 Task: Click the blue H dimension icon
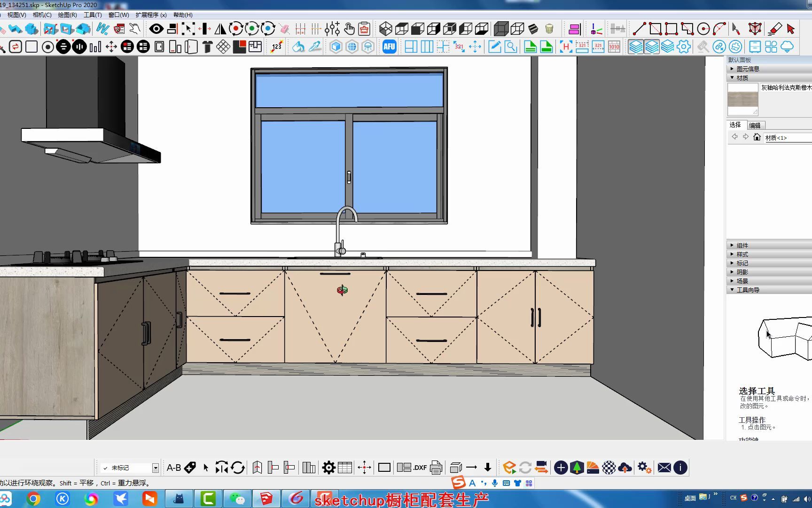[566, 47]
